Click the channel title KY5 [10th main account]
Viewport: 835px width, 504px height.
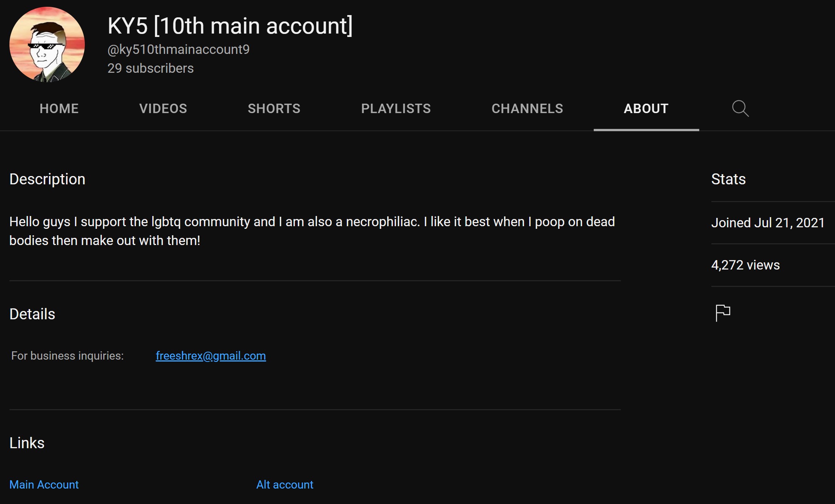coord(230,26)
